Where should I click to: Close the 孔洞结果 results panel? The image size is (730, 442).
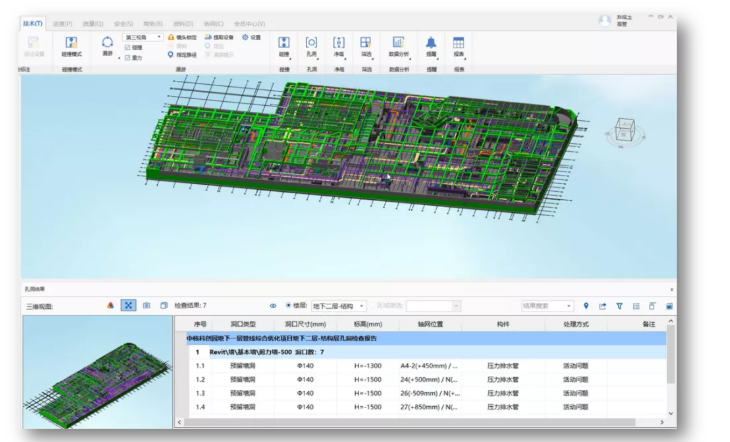671,289
